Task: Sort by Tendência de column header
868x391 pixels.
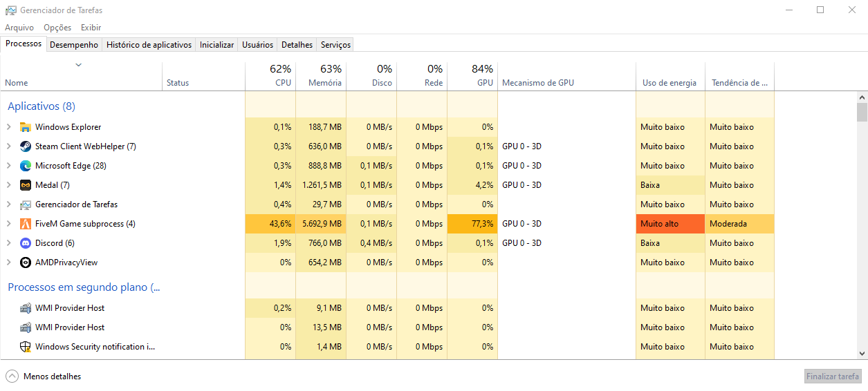Action: (x=739, y=76)
